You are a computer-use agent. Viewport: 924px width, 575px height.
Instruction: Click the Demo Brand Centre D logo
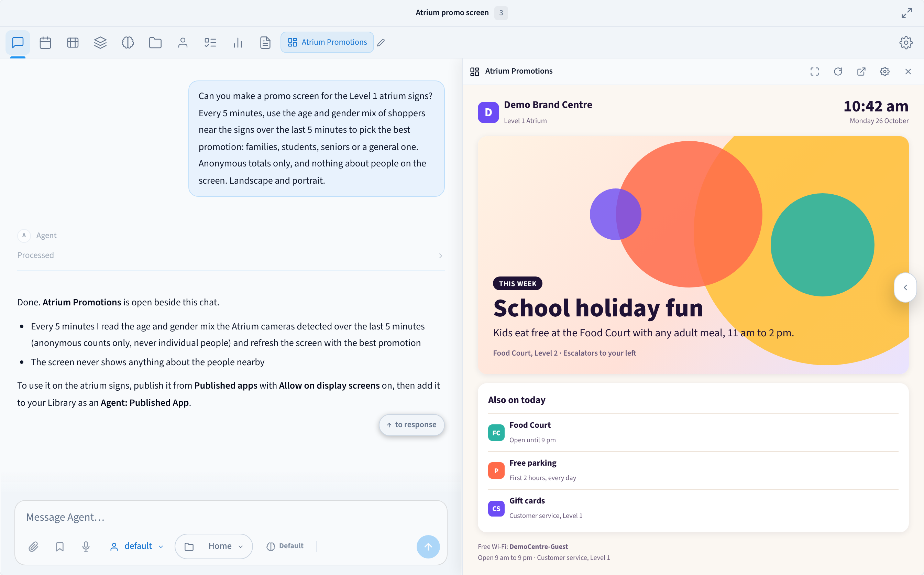488,112
